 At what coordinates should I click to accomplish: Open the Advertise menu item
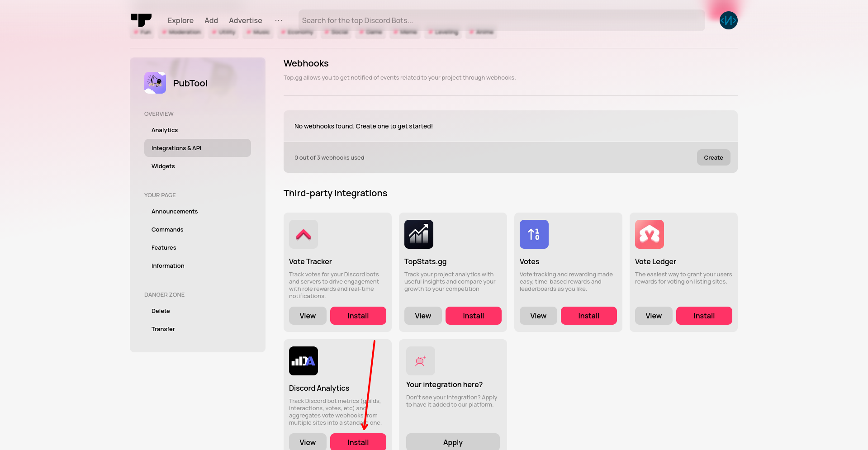click(245, 20)
